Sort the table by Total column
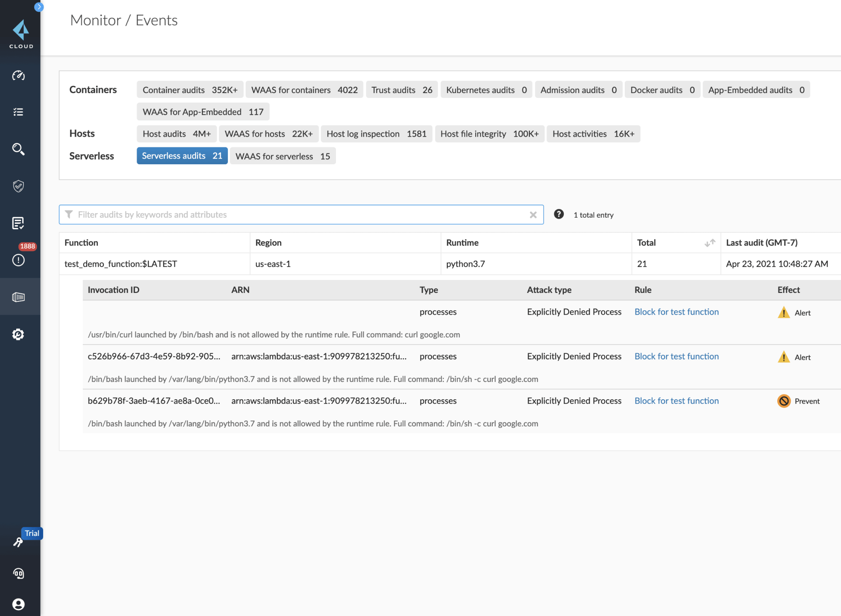841x616 pixels. click(710, 243)
